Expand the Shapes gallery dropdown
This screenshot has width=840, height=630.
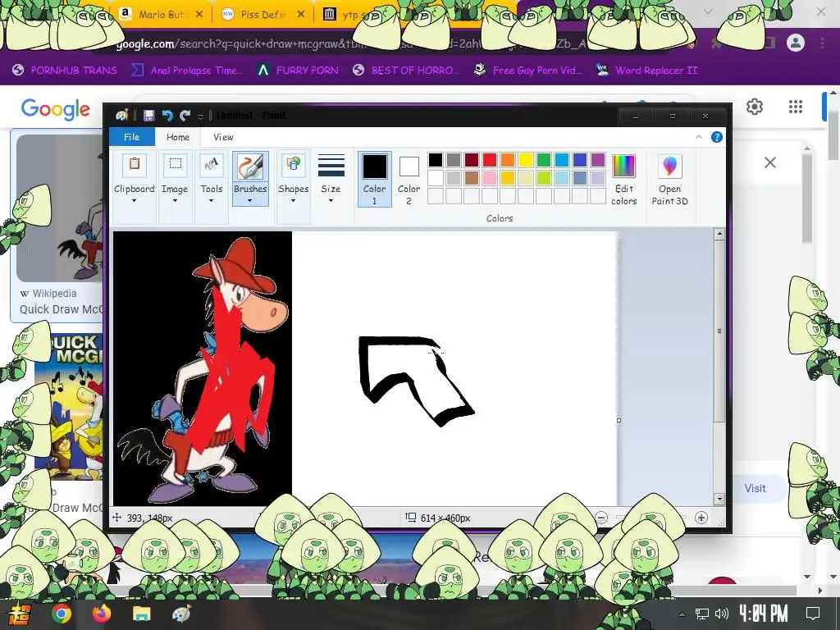point(293,200)
